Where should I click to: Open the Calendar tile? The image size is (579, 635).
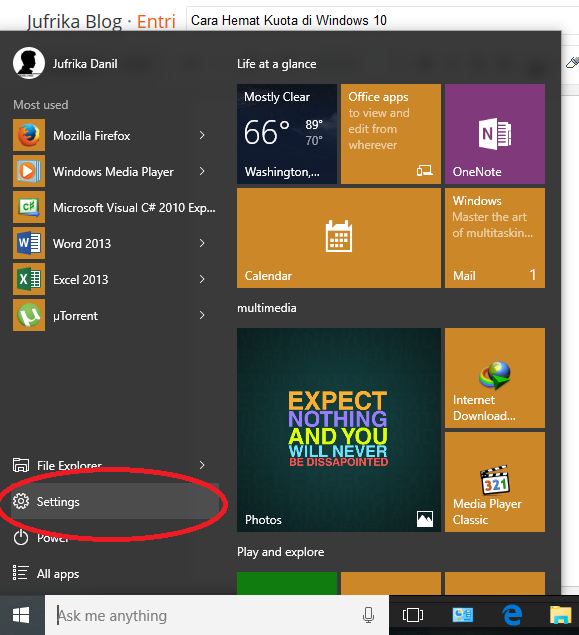339,238
